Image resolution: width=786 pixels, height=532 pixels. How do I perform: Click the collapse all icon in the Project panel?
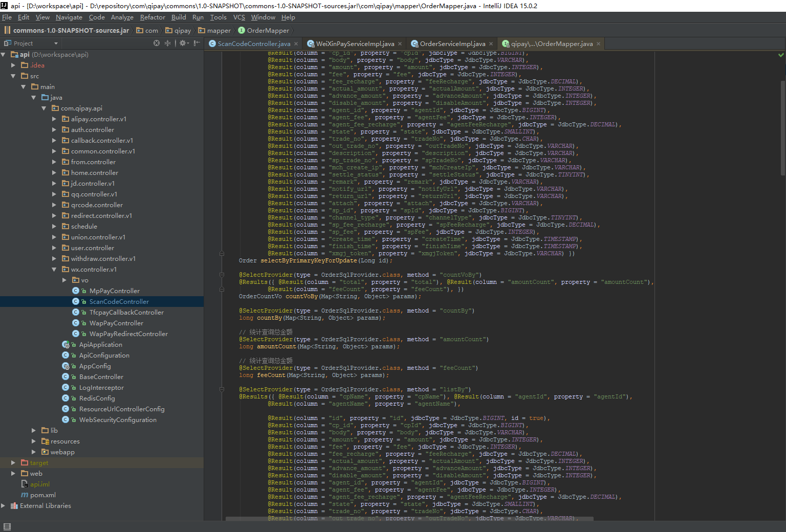click(x=167, y=43)
